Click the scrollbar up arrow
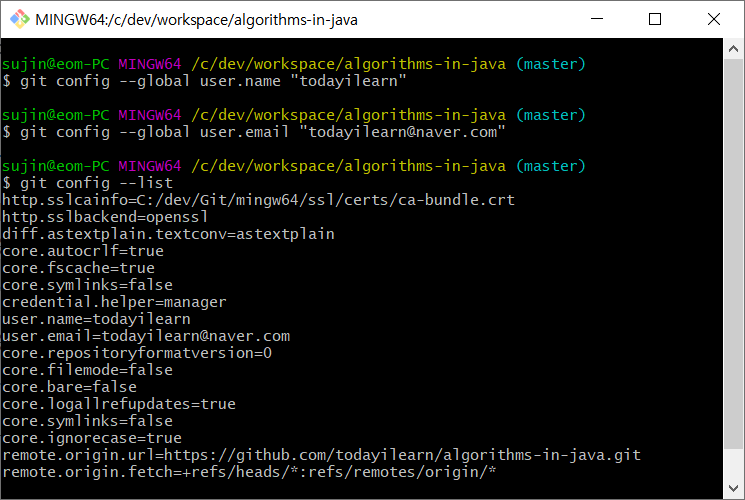 click(x=733, y=48)
